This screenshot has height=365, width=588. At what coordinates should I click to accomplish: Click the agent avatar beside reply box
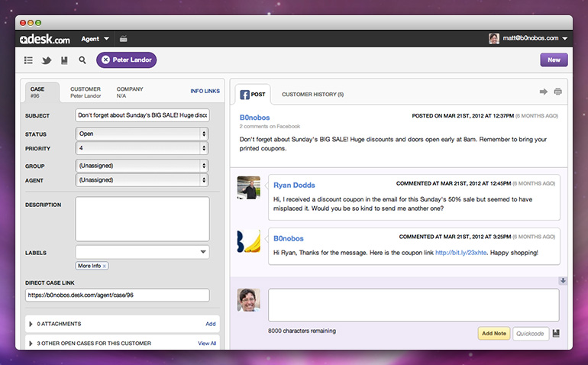click(x=249, y=300)
